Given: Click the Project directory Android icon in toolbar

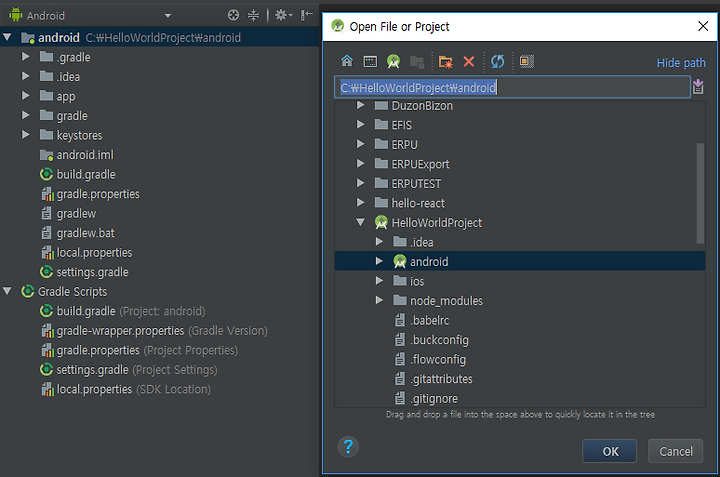Looking at the screenshot, I should tap(394, 61).
